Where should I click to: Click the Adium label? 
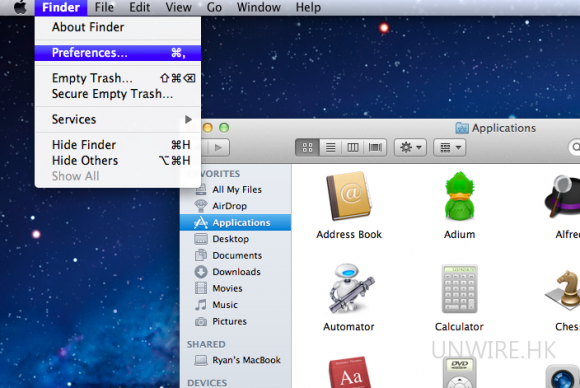pyautogui.click(x=459, y=235)
